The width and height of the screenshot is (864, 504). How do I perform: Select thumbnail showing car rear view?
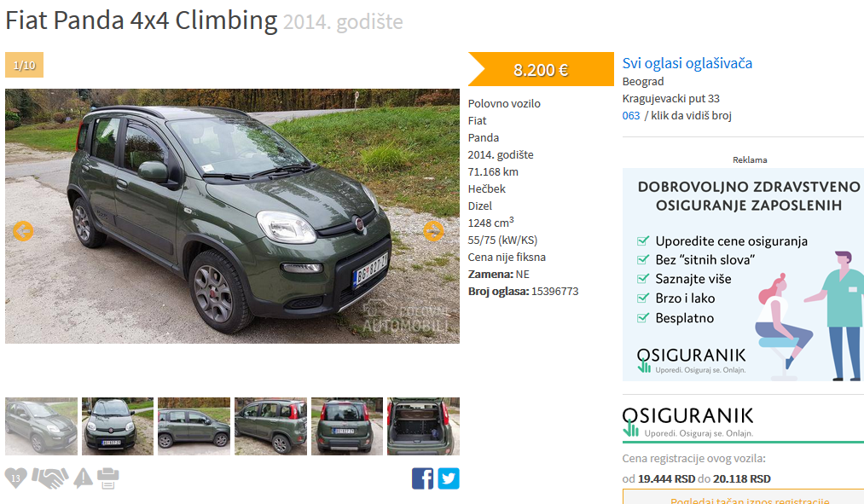[x=346, y=426]
